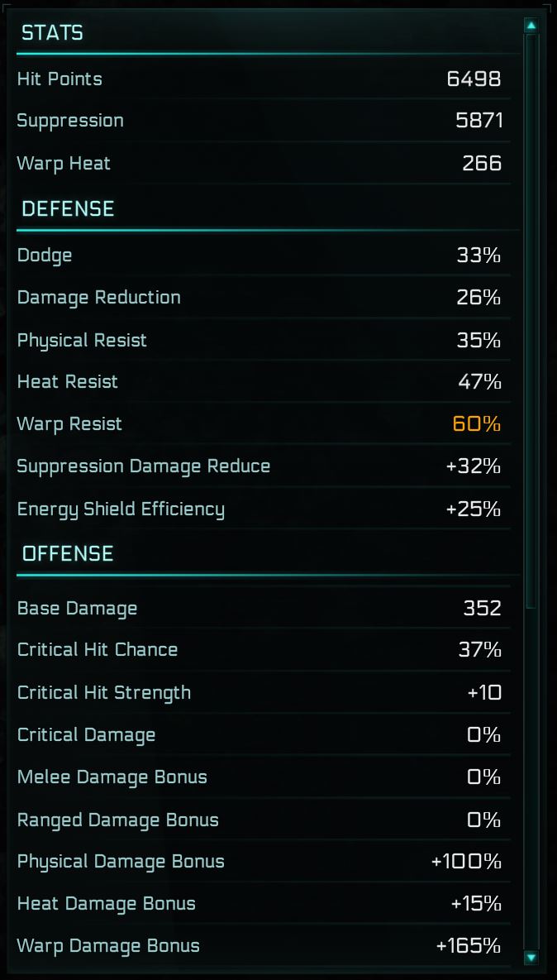Select the DEFENSE section header
Image resolution: width=557 pixels, height=980 pixels.
tap(68, 209)
